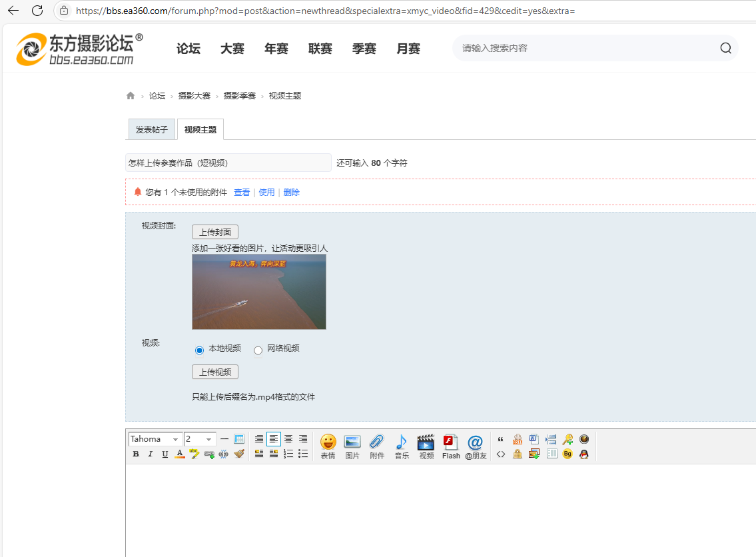Insert Flash content via Flash icon
The height and width of the screenshot is (557, 756).
[451, 446]
